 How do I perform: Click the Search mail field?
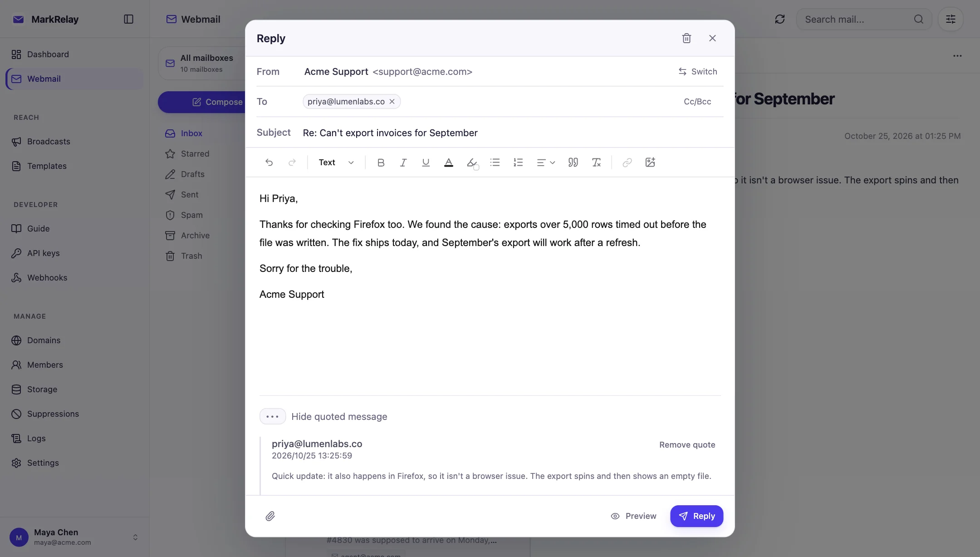pos(864,19)
